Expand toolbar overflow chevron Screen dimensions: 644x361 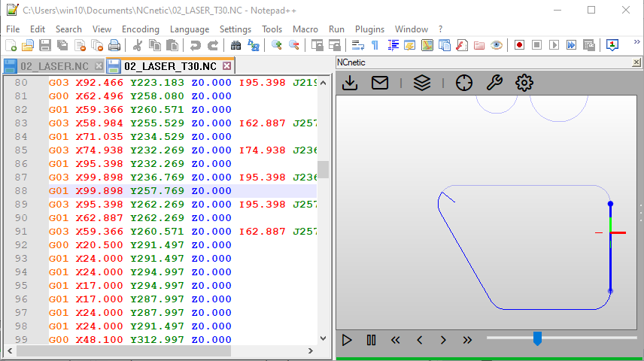[x=636, y=42]
